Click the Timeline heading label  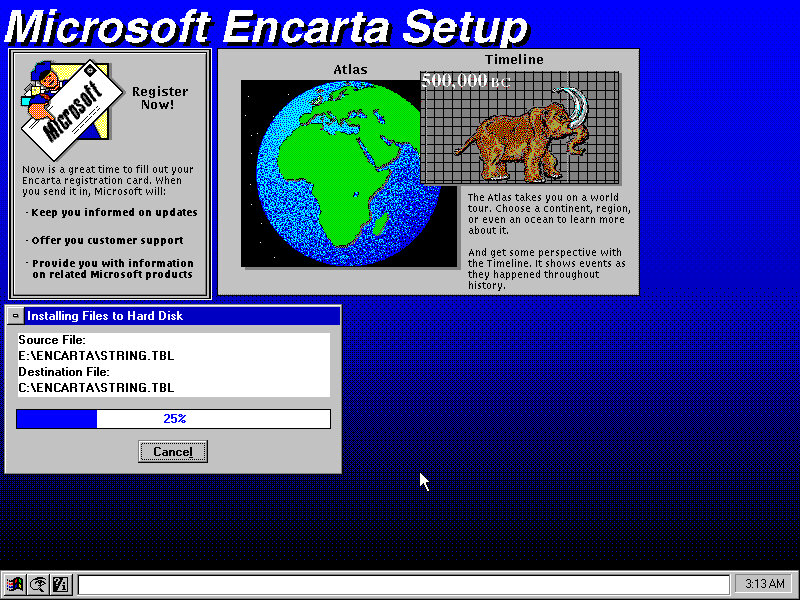pyautogui.click(x=514, y=59)
